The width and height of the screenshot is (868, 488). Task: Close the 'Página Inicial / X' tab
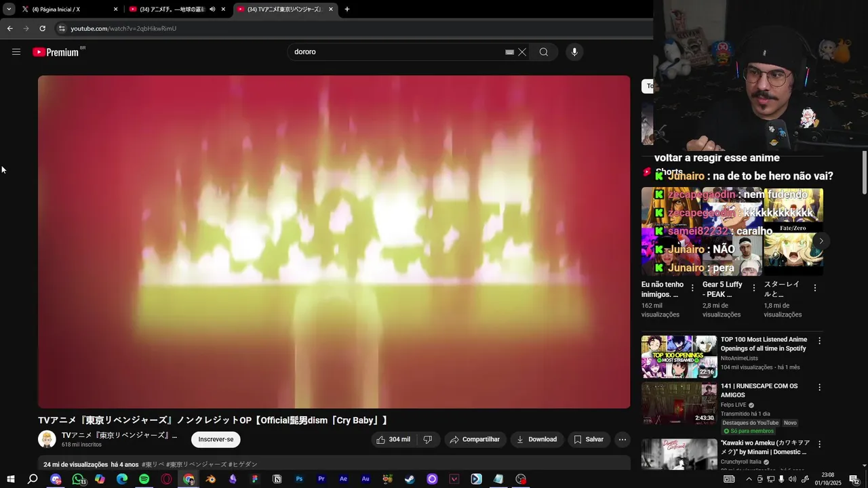(115, 9)
